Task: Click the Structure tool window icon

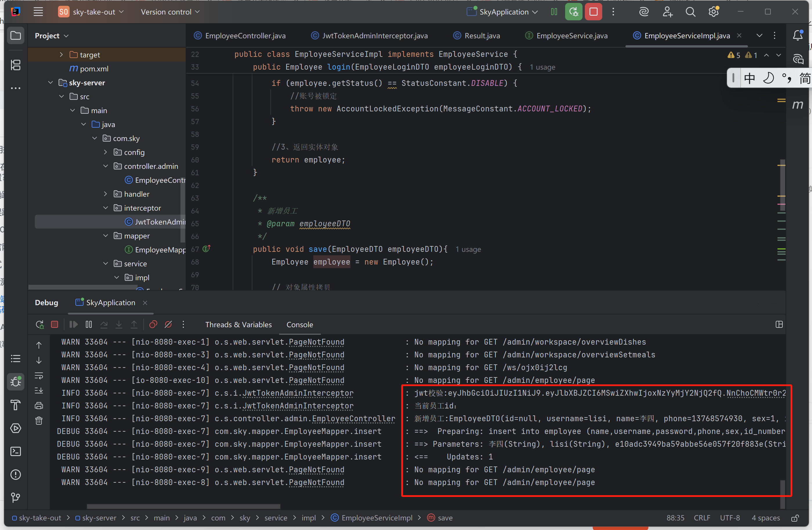Action: 16,65
